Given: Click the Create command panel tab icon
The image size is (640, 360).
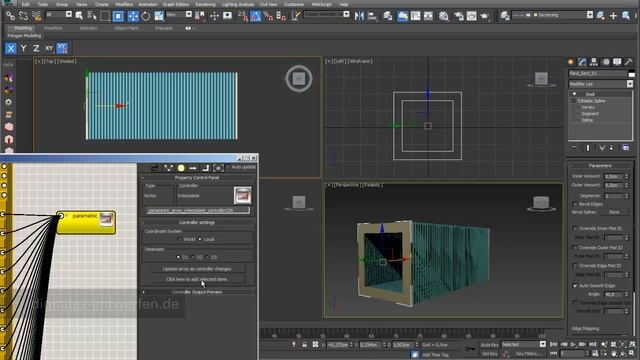Looking at the screenshot, I should (x=571, y=62).
